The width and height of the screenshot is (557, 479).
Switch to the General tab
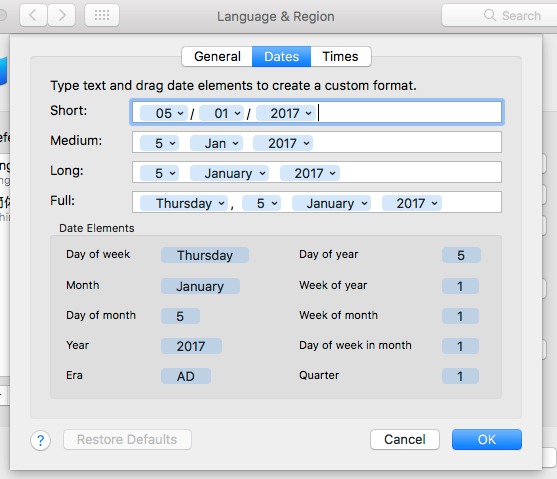(x=217, y=56)
